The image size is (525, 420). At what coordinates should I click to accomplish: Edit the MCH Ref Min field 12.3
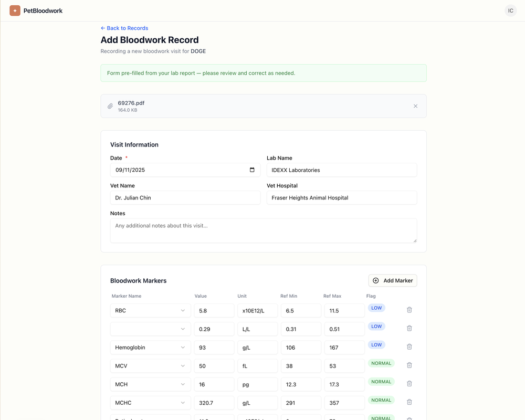tap(301, 384)
